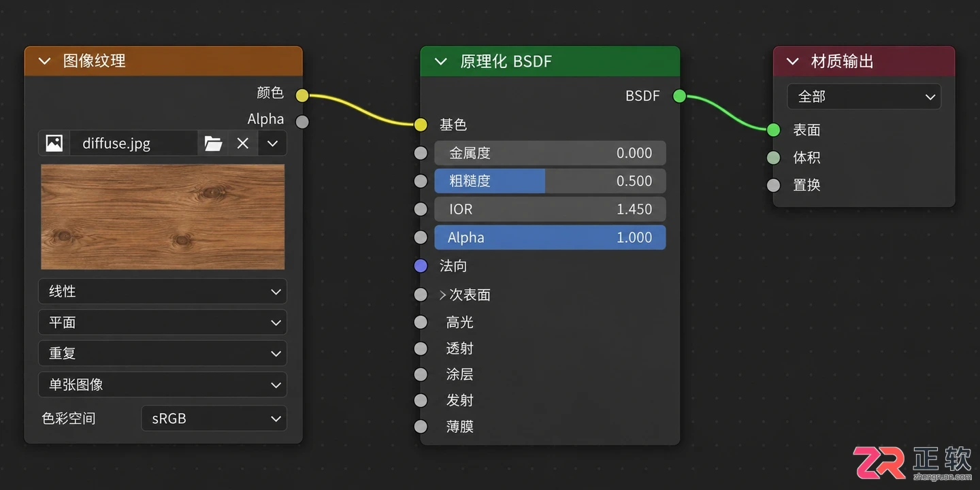Collapse the 材质输出 node

tap(793, 61)
